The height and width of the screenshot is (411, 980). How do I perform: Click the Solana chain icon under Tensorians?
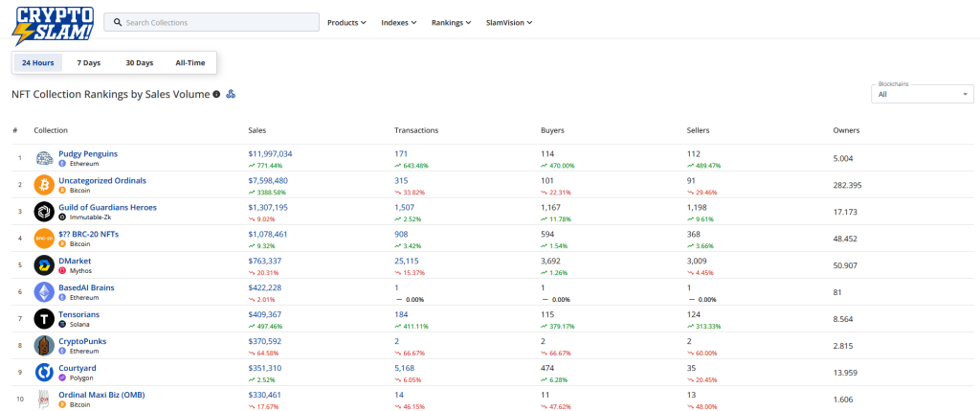62,324
